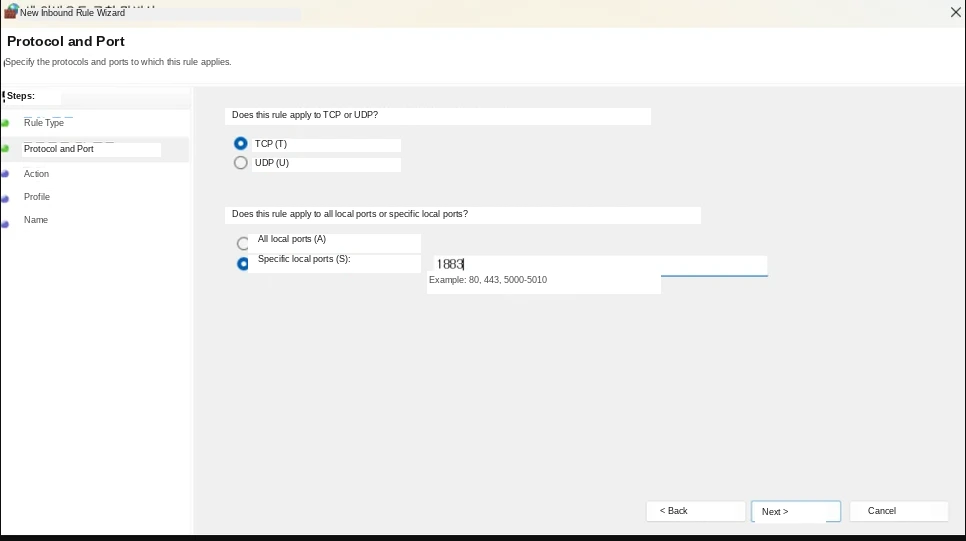Cancel the inbound rule wizard
The image size is (966, 541).
pos(899,511)
